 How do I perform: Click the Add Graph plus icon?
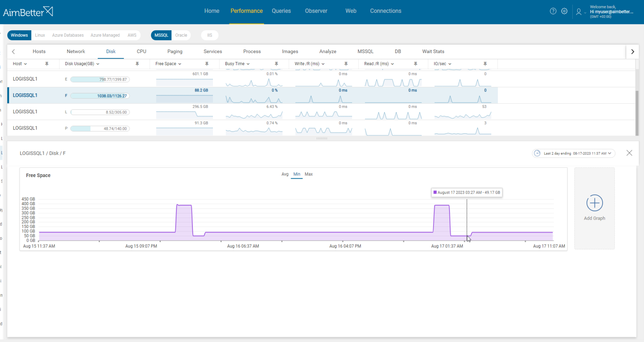594,203
